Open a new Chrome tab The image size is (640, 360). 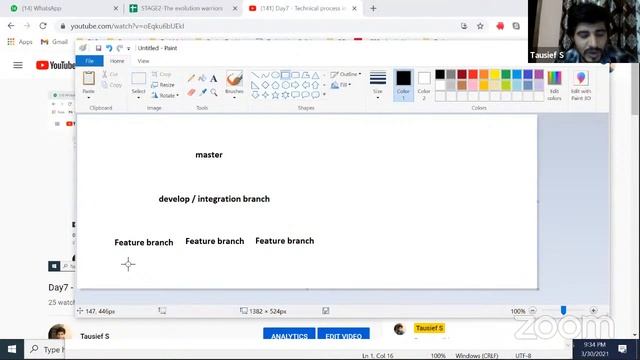(373, 8)
